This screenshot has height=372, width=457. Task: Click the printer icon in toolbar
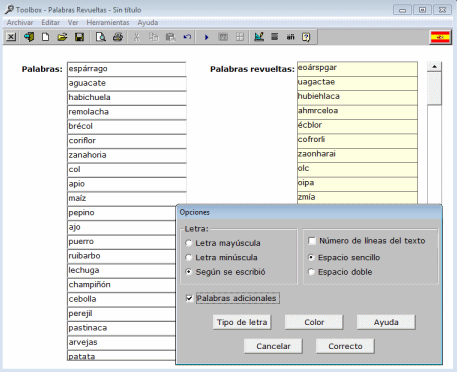(x=118, y=37)
